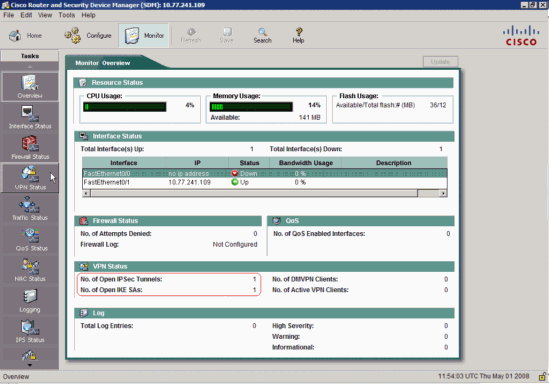Open the NAC Status task
Image resolution: width=549 pixels, height=384 pixels.
click(30, 270)
